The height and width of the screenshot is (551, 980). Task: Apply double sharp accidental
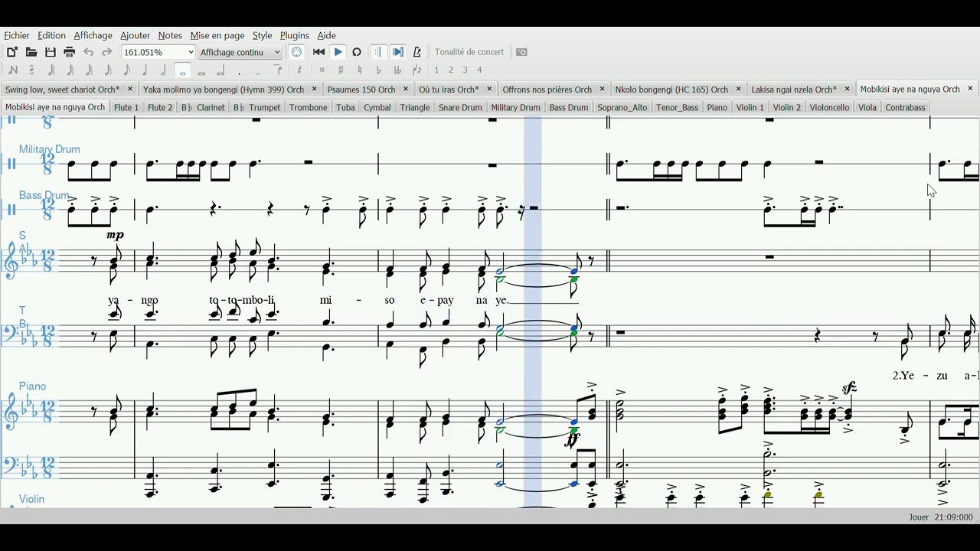click(322, 70)
